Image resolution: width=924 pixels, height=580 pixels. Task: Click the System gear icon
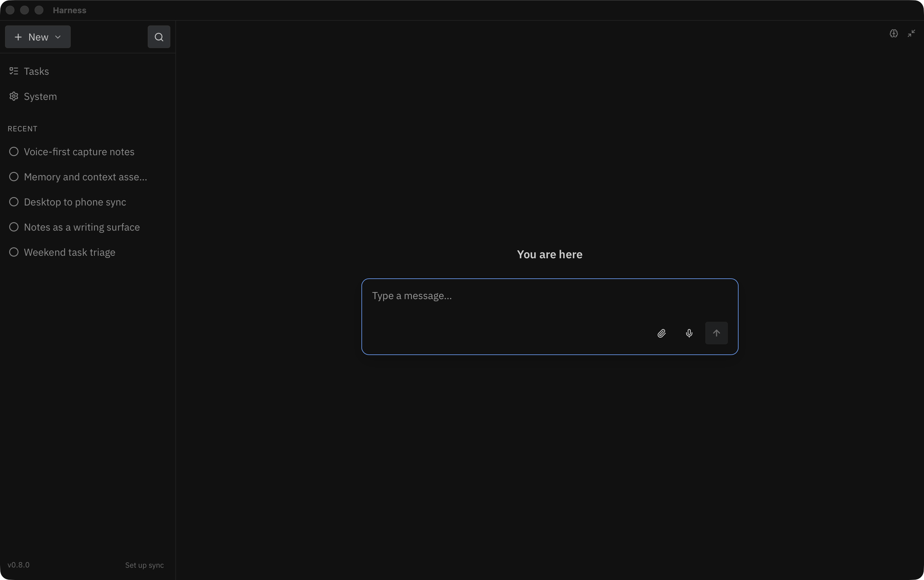click(x=14, y=96)
